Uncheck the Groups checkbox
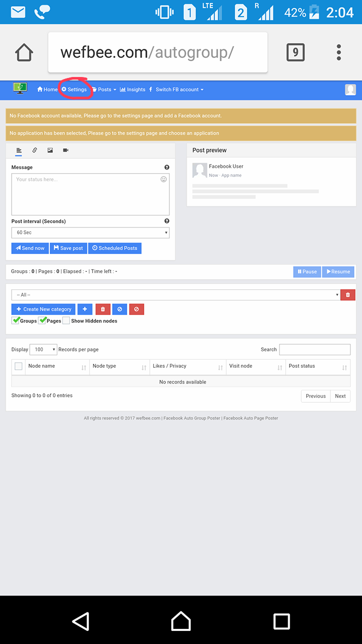 click(x=16, y=320)
